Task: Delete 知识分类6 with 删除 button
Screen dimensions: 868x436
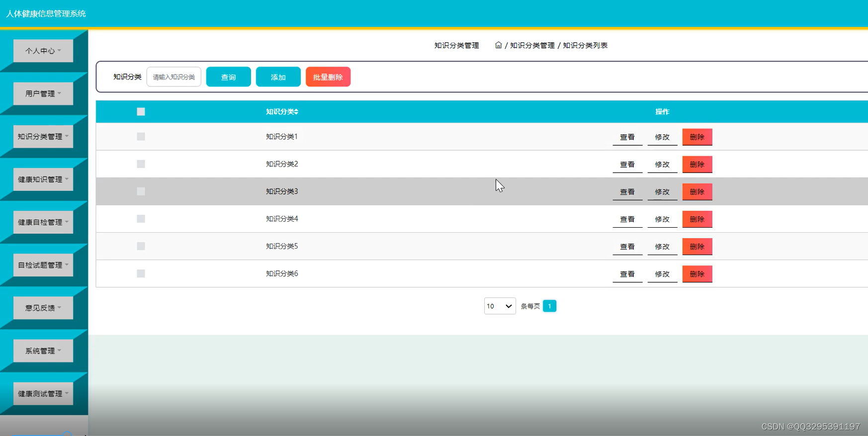Action: pyautogui.click(x=697, y=274)
